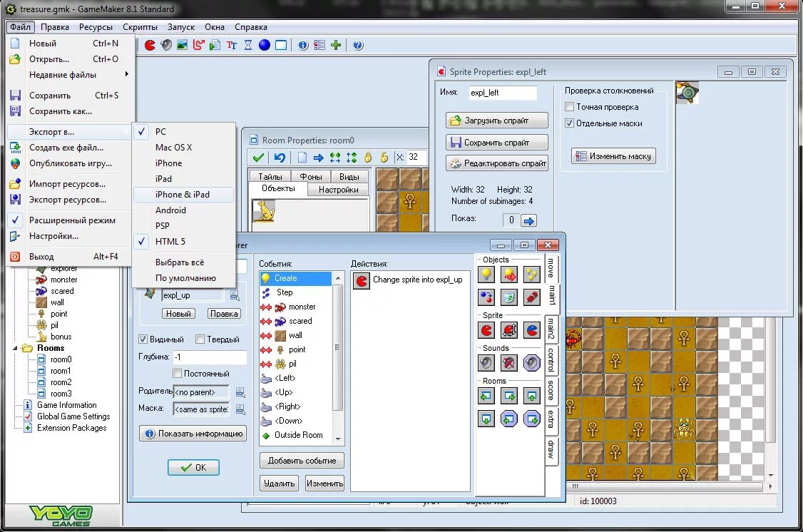The height and width of the screenshot is (532, 803).
Task: Open the sprite picker beside expl_up field
Action: [235, 295]
